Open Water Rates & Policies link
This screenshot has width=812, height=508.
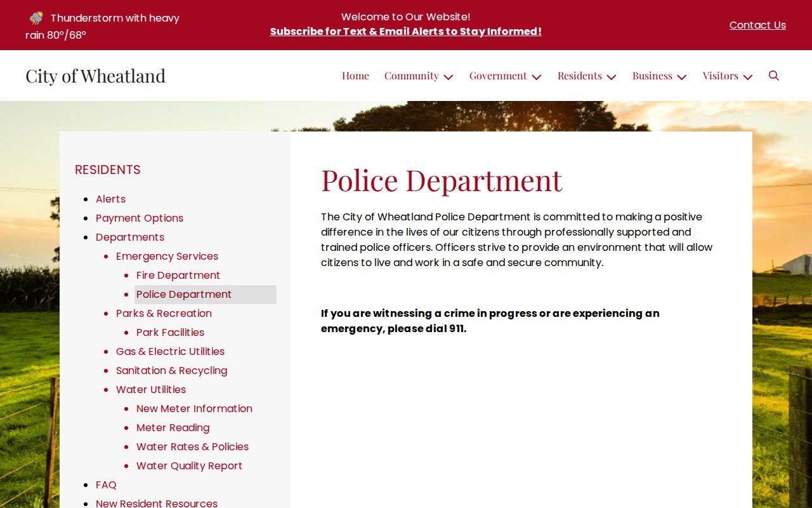192,446
